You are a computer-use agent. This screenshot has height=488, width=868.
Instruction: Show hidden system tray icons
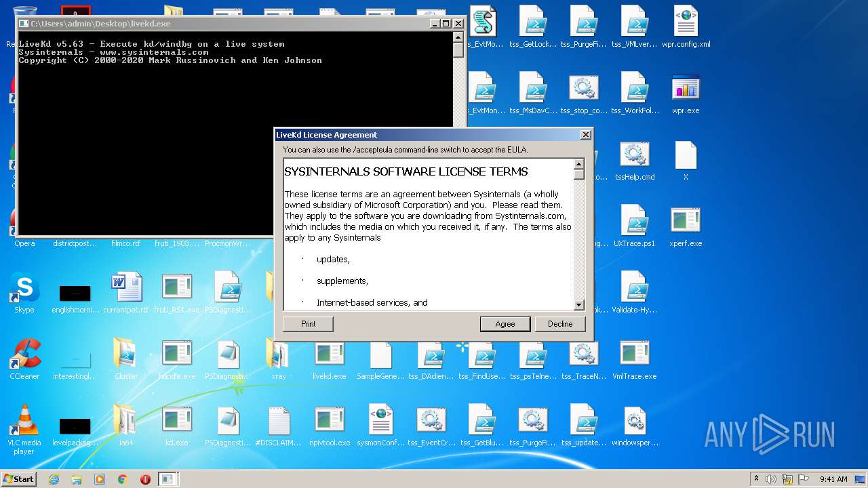pos(756,479)
